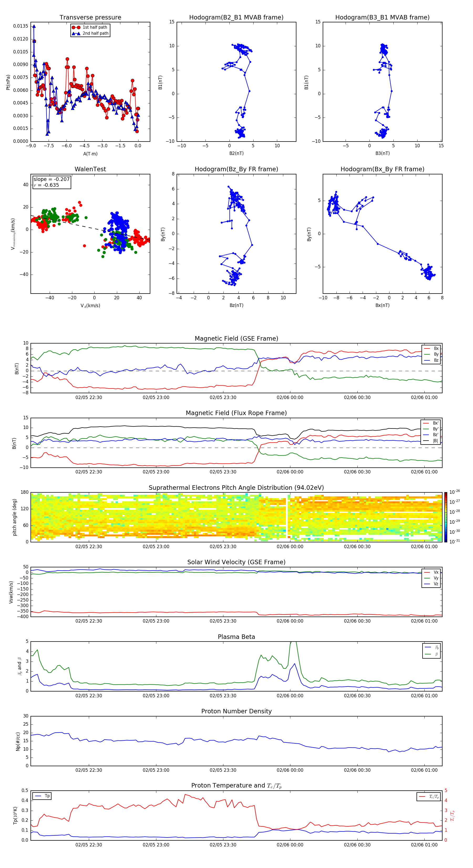Screen dimensions: 473x868
Task: Click the "Bx(nT)" x-axis label
Action: (382, 305)
